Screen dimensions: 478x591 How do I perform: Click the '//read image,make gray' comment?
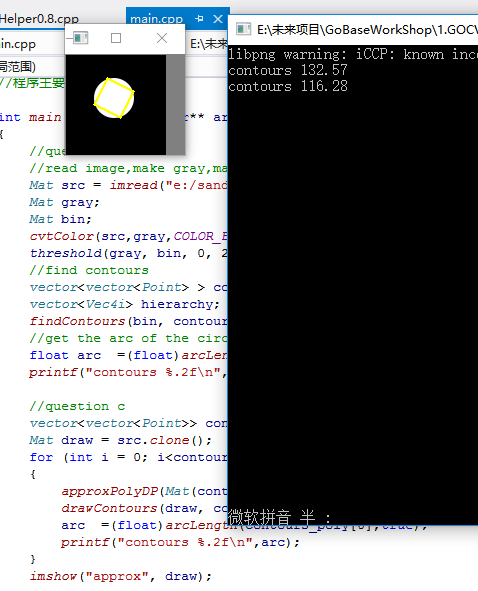pos(128,168)
